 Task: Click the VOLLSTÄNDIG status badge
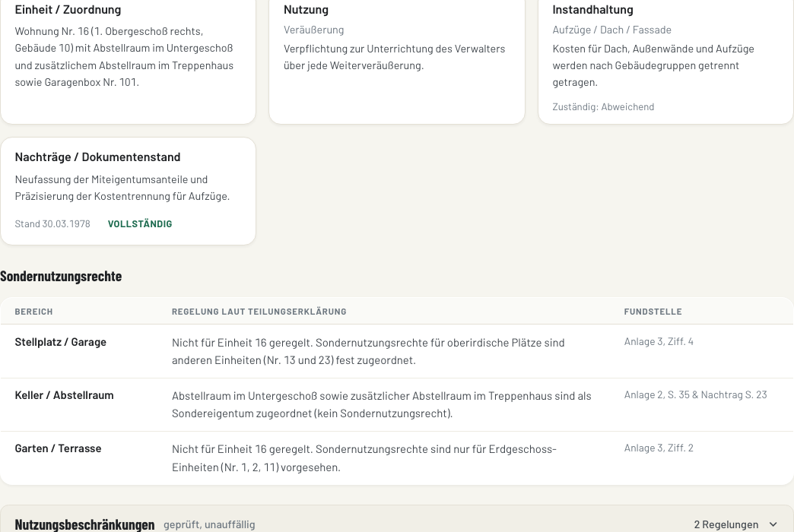pos(140,223)
